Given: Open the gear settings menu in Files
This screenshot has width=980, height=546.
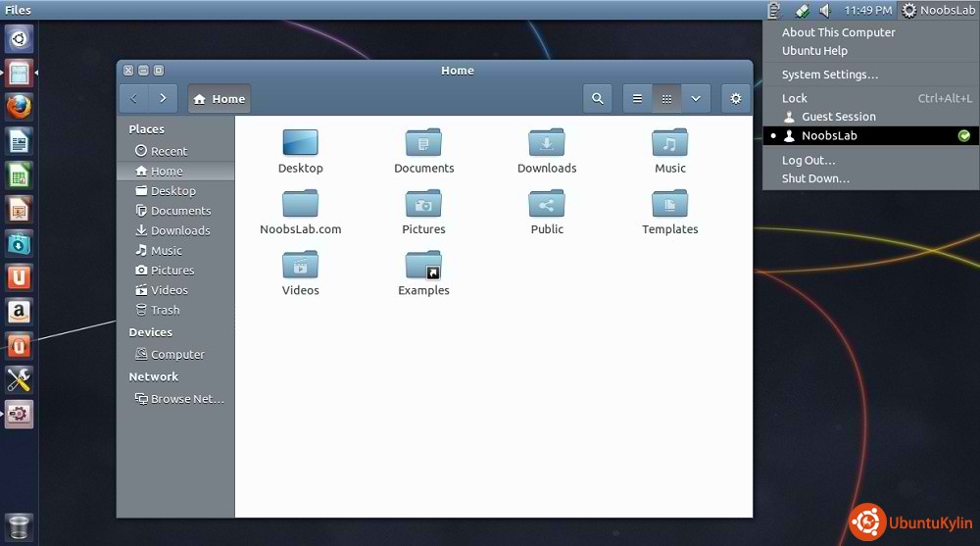Looking at the screenshot, I should coord(736,98).
